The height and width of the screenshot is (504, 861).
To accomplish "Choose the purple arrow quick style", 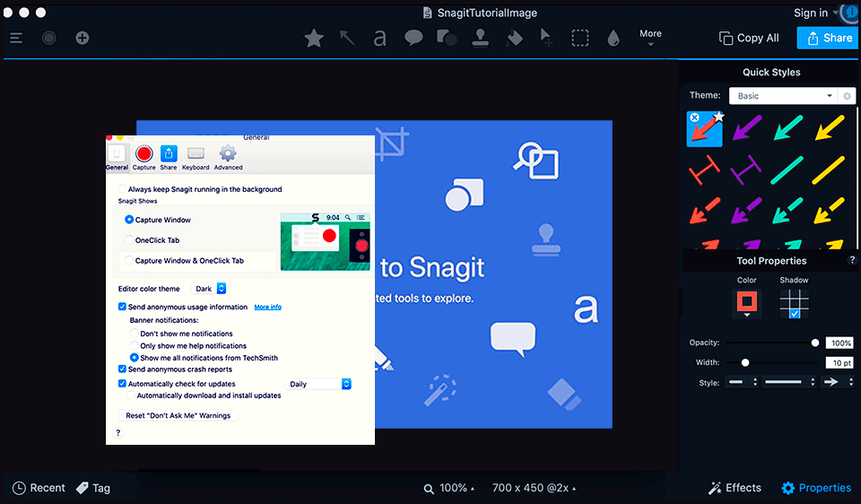I will point(747,127).
